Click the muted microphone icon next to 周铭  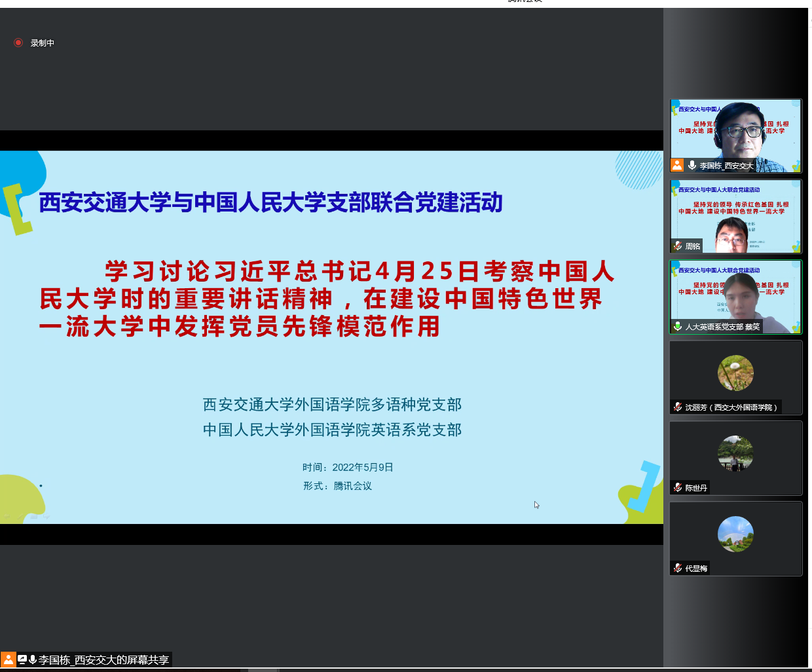(678, 246)
